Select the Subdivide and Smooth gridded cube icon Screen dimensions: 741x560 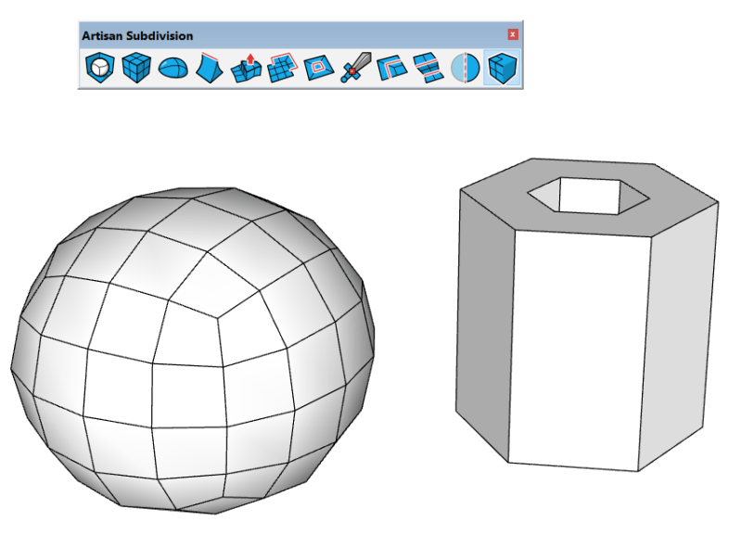[x=136, y=68]
